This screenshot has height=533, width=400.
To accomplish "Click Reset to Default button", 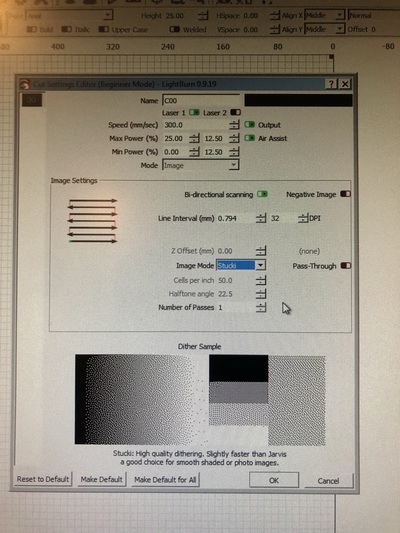I will (x=43, y=479).
